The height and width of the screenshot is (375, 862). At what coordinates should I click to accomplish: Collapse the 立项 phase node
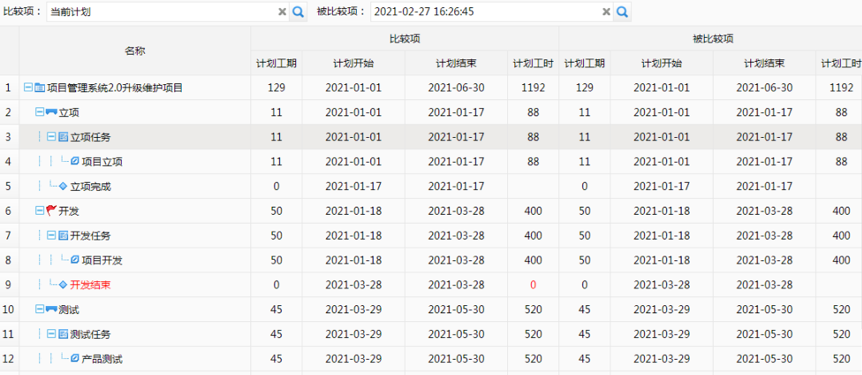tap(40, 112)
